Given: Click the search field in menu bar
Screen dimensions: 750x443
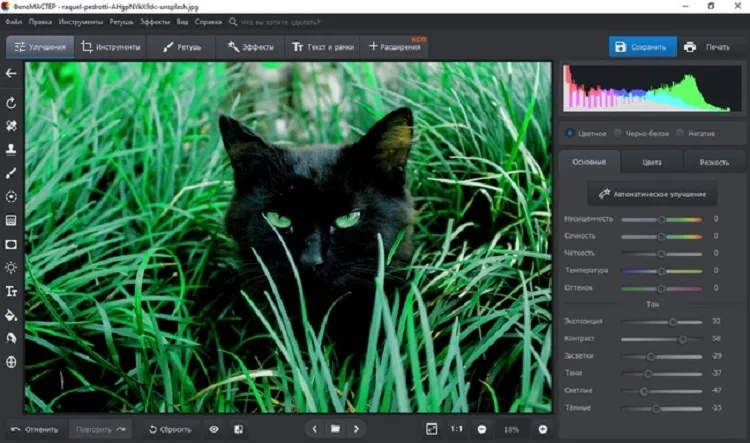Looking at the screenshot, I should [x=280, y=22].
